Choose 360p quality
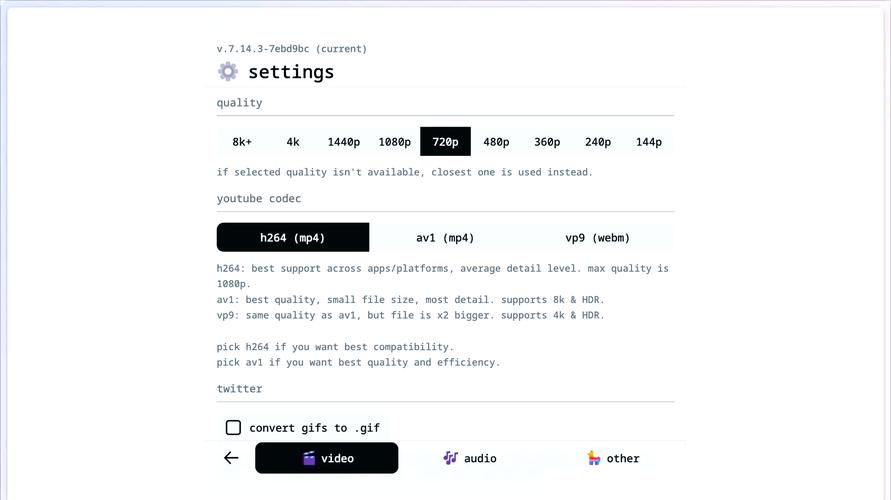Image resolution: width=891 pixels, height=500 pixels. (x=547, y=142)
